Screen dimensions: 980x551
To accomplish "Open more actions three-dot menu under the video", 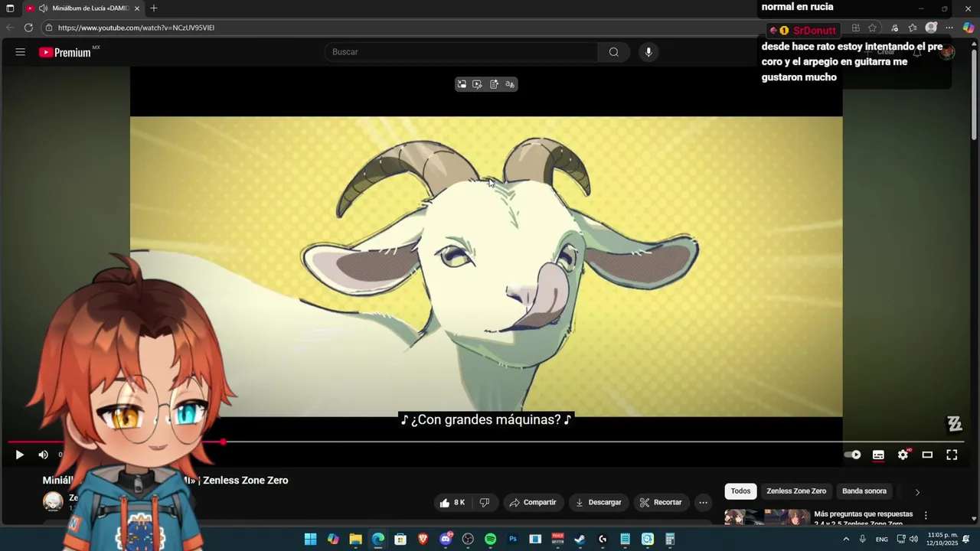I will point(703,503).
